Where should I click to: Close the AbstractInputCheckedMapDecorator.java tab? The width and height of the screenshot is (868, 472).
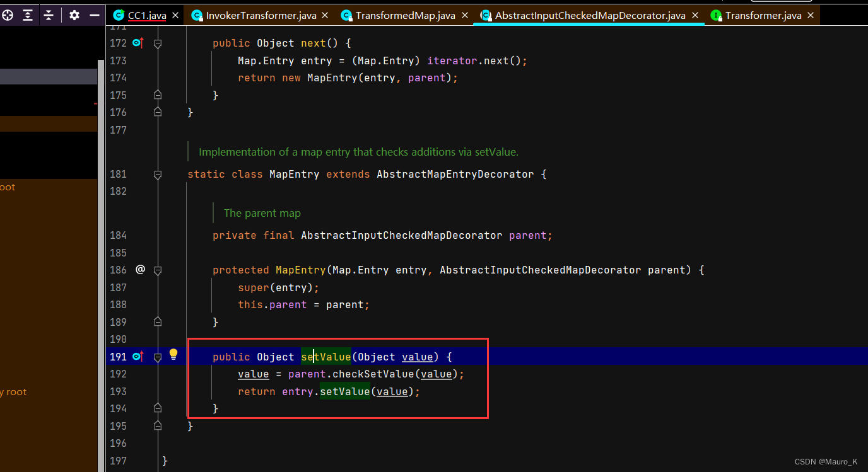[695, 15]
